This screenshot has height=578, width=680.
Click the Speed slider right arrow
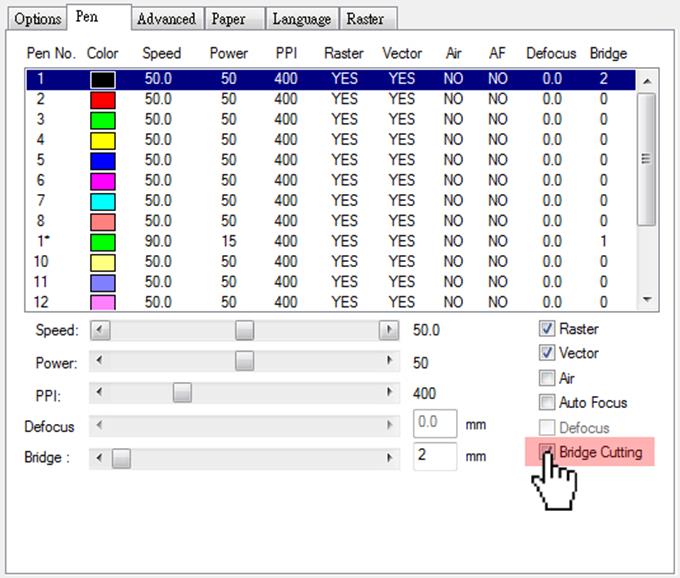click(388, 330)
